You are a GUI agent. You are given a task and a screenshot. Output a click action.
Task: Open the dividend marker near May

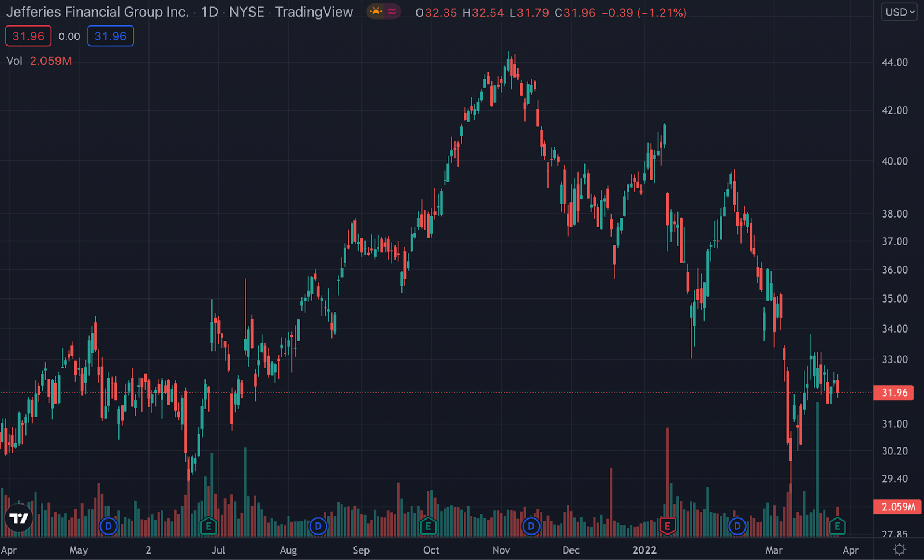109,526
